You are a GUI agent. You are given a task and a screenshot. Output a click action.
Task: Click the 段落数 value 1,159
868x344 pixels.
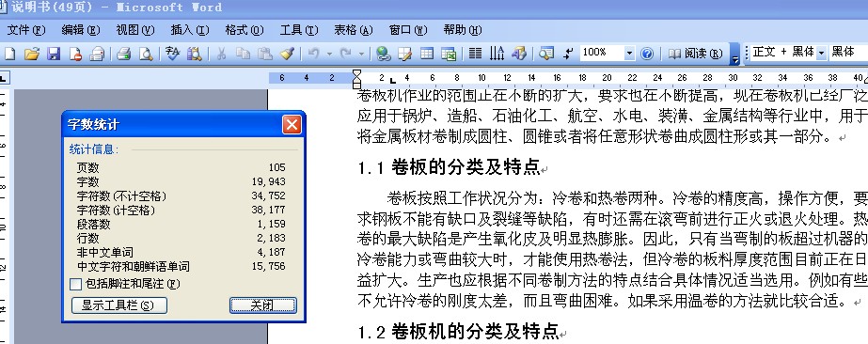pyautogui.click(x=271, y=224)
